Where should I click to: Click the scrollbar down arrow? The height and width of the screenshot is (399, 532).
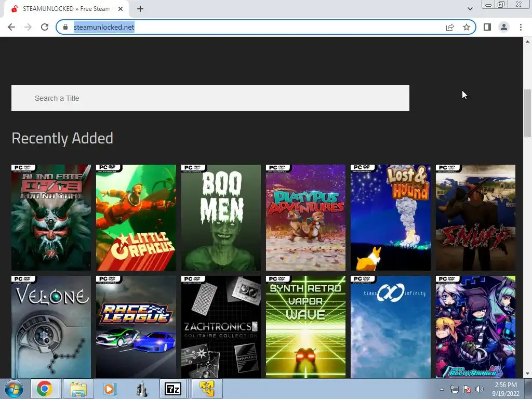527,374
